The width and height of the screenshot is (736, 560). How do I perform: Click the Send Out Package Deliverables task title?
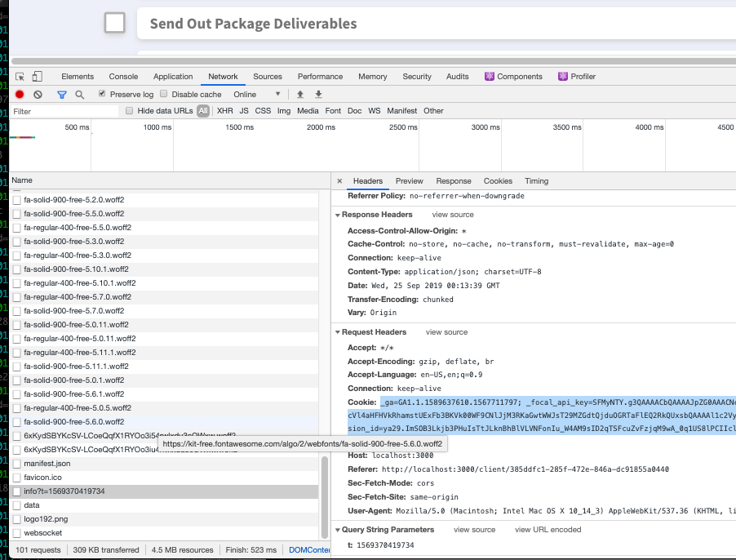coord(253,24)
